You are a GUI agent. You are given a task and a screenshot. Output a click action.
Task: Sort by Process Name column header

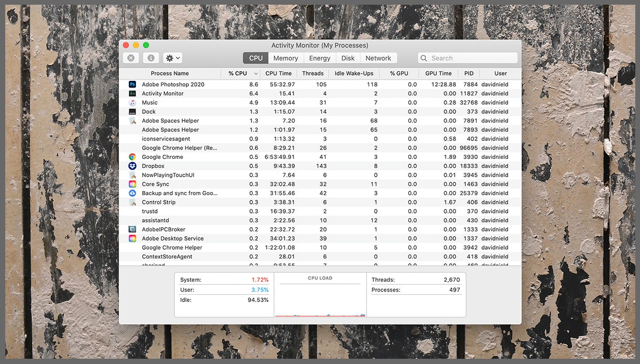(170, 73)
